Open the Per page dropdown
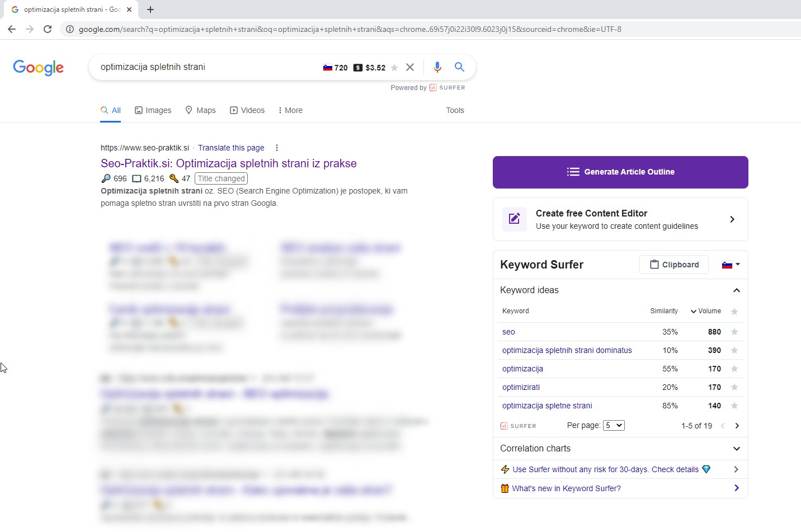 614,425
